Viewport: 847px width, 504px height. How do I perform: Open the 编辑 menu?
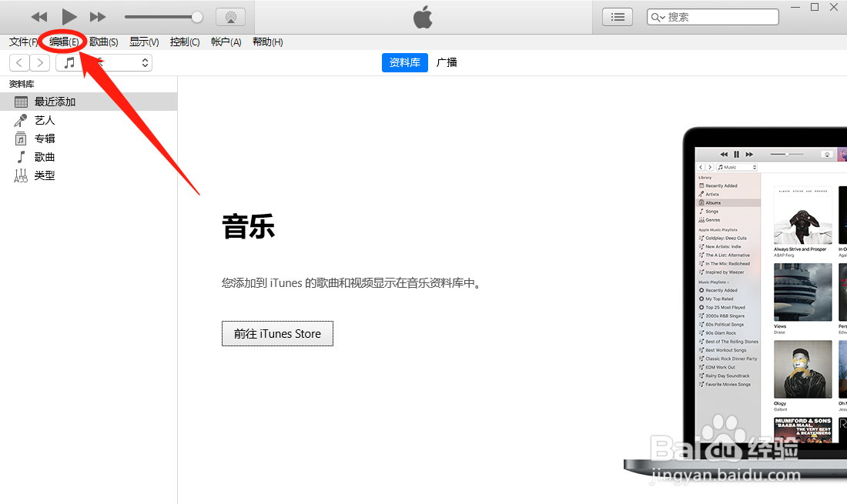click(x=62, y=42)
